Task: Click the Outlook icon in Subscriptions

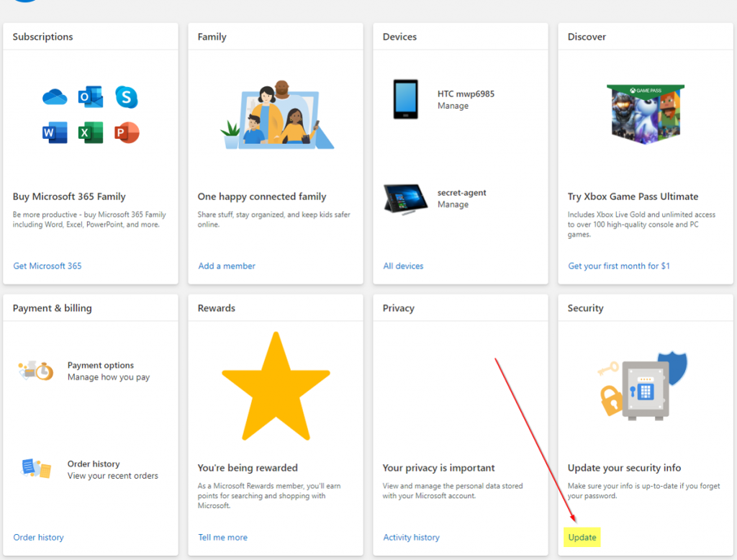Action: [x=91, y=97]
